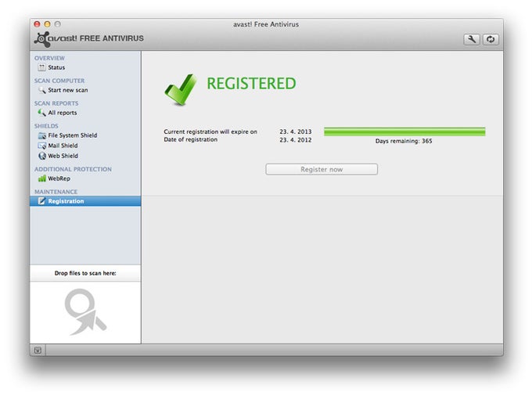Click the Days remaining: 365 label

[404, 141]
